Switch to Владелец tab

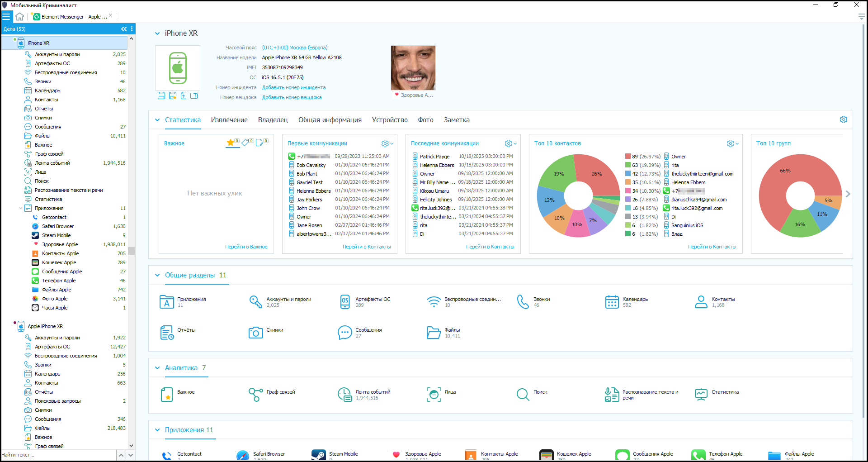click(x=273, y=120)
